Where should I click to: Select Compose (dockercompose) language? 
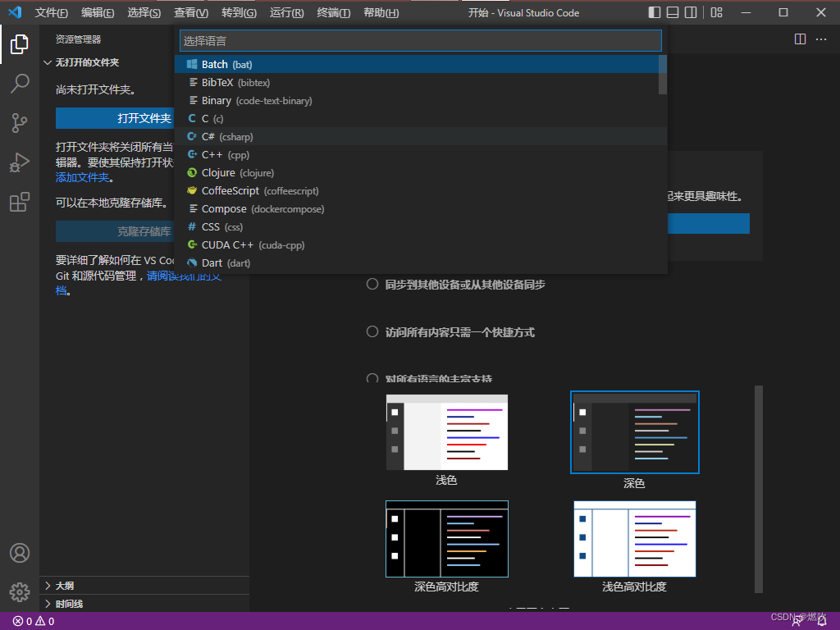(x=421, y=209)
